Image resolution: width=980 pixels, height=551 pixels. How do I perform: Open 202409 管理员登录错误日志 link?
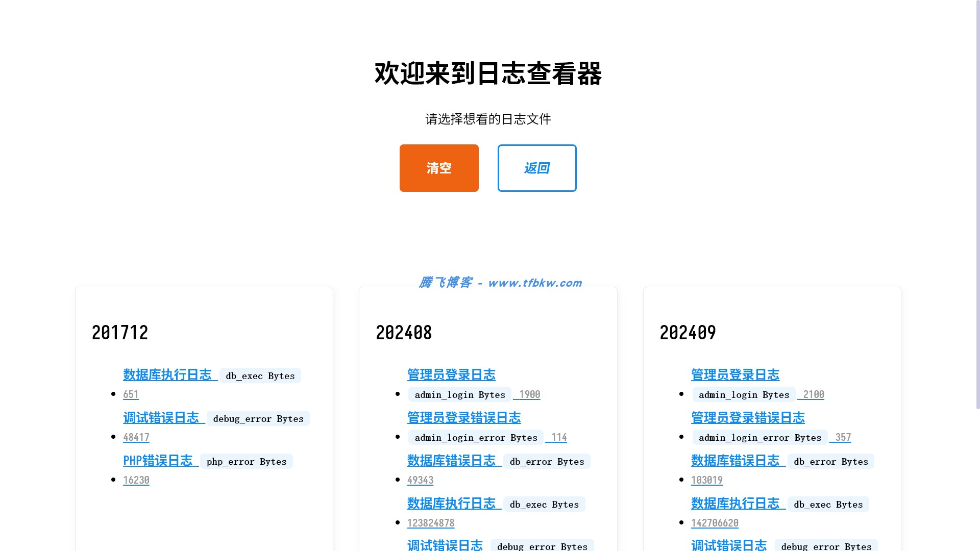click(x=748, y=418)
